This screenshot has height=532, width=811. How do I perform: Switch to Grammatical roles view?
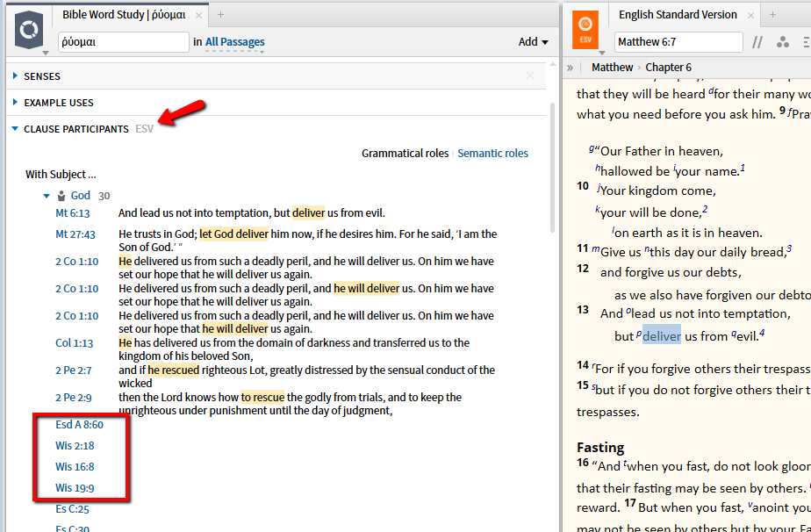[x=405, y=153]
